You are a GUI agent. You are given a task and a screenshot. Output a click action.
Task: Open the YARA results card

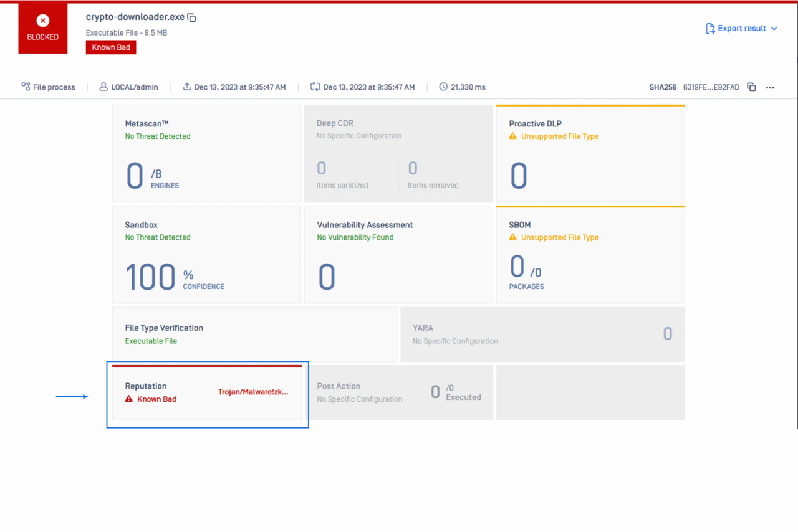click(x=542, y=335)
